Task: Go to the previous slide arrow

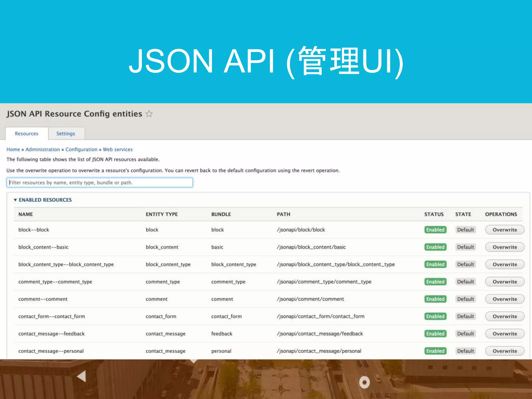Action: point(82,376)
